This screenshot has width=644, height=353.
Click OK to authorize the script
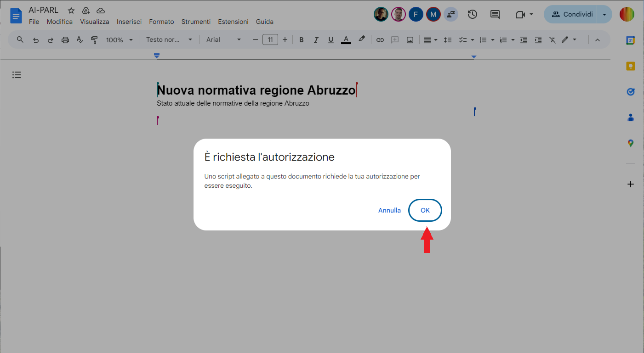point(425,210)
